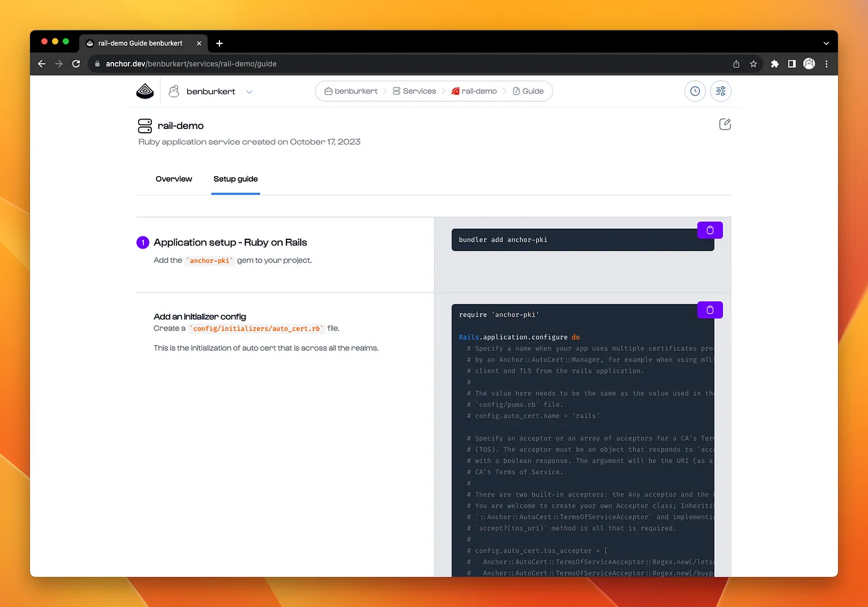The image size is (868, 607).
Task: Copy the bundler add anchor-pki command
Action: (x=710, y=230)
